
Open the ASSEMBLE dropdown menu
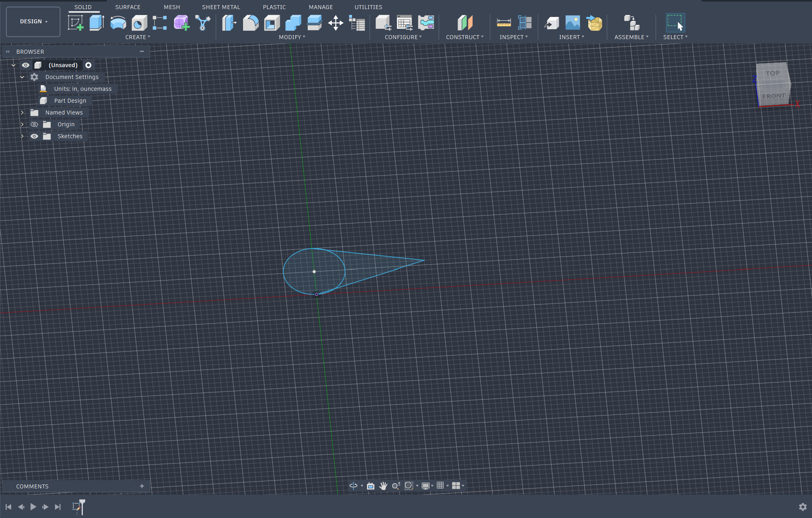pos(631,37)
